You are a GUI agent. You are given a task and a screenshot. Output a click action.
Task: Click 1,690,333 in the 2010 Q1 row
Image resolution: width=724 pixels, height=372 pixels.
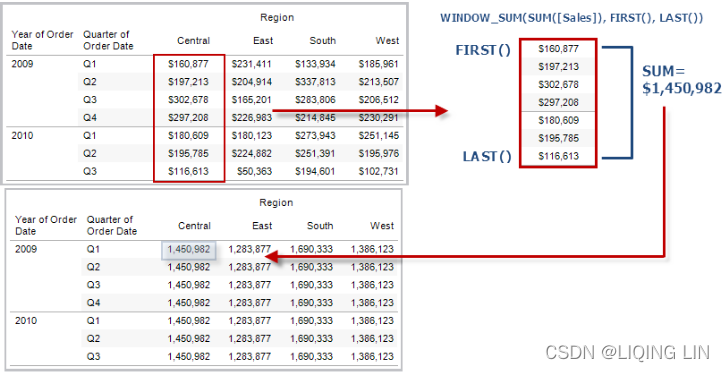[x=311, y=321]
